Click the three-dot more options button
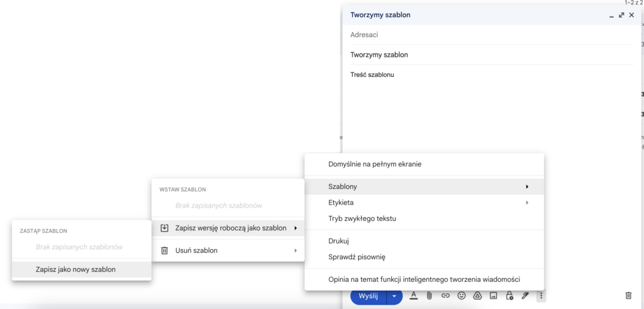The height and width of the screenshot is (309, 644). [541, 295]
